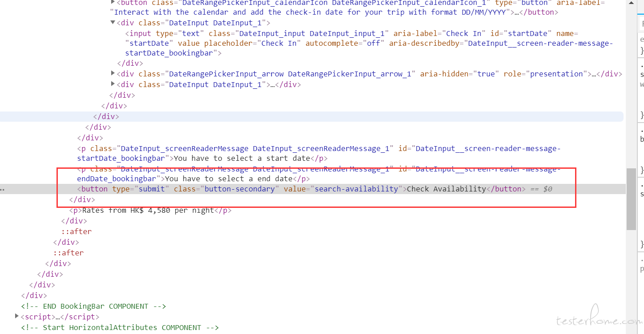
Task: Expand the calendarIcon button node triangle
Action: tap(113, 2)
